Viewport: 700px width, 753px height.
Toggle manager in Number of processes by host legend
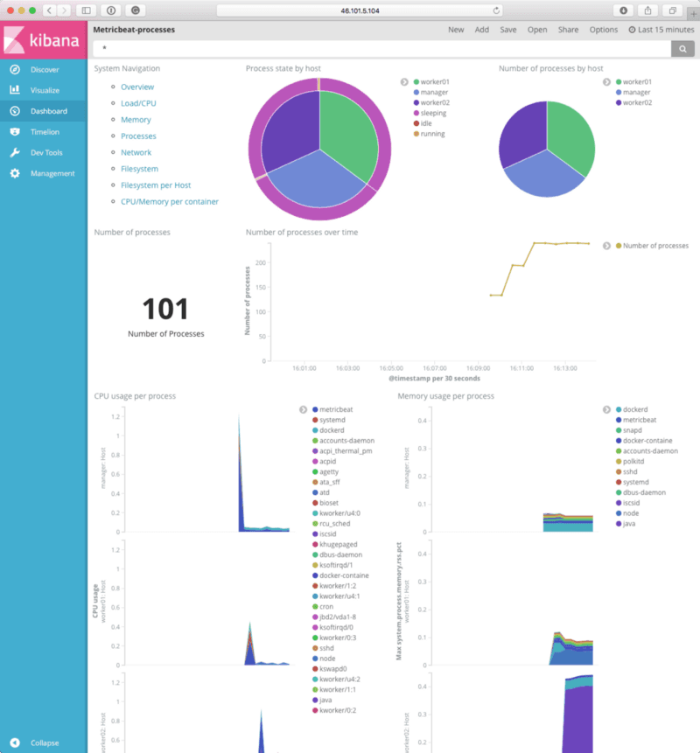[634, 92]
